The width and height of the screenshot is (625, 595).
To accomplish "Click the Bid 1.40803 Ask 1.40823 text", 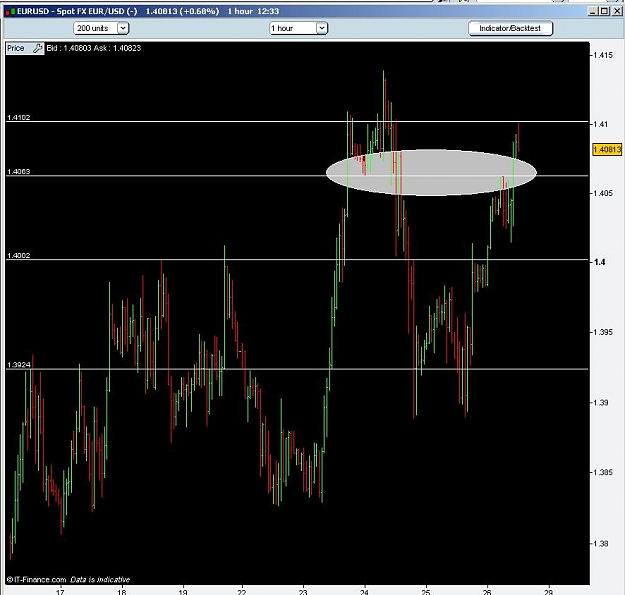I will [94, 48].
